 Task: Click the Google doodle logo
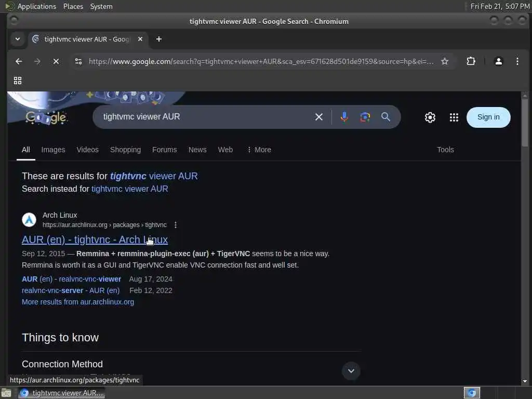46,117
